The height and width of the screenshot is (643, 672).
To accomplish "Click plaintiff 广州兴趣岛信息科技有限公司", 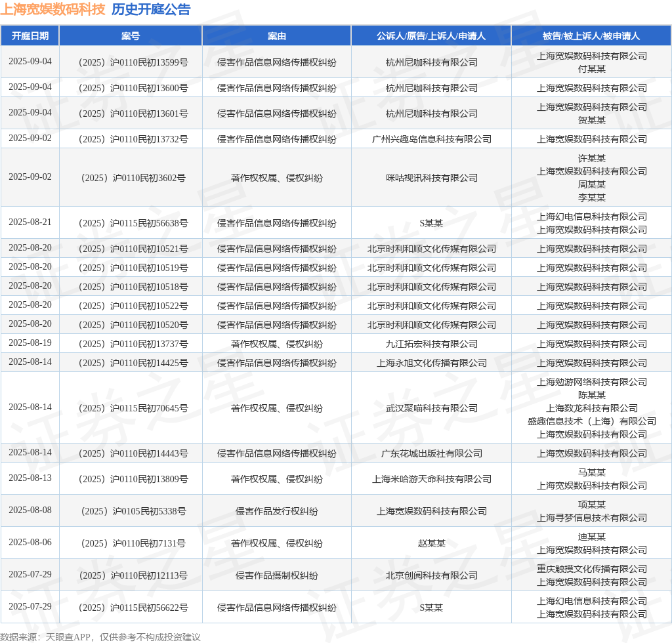I will point(432,140).
